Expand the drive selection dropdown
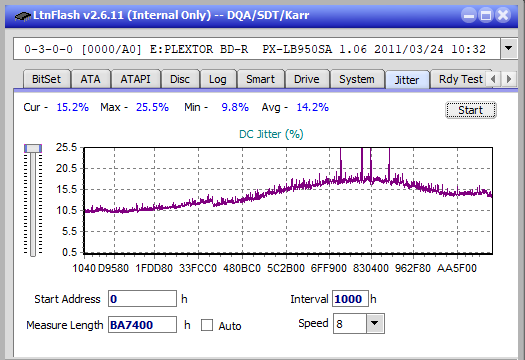This screenshot has height=360, width=525. 509,49
